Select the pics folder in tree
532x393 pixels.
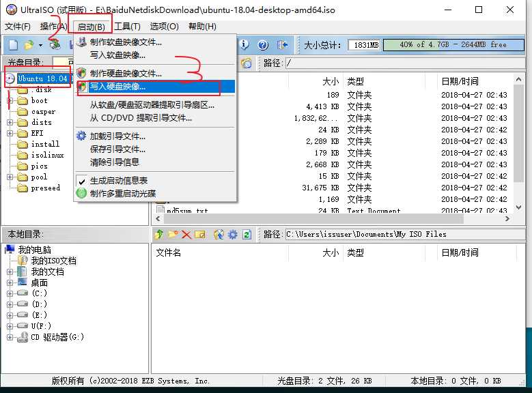(39, 166)
